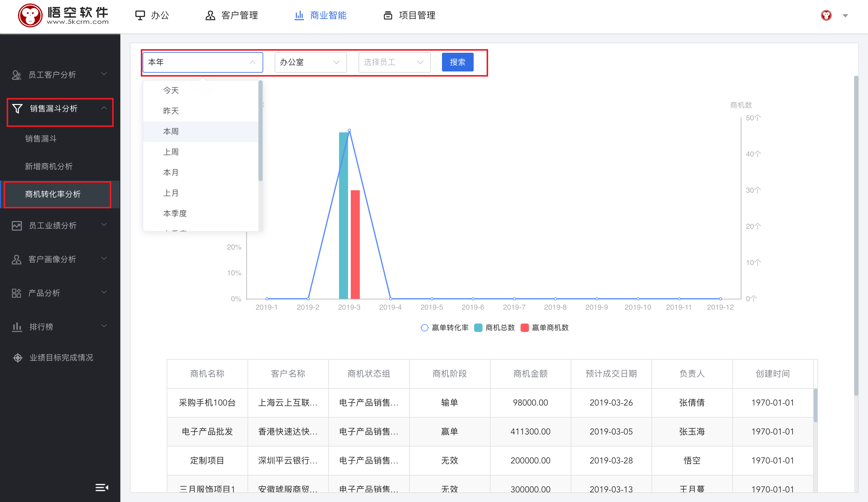Open the user menu caret arrow
Screen dimensions: 868x502
click(845, 15)
